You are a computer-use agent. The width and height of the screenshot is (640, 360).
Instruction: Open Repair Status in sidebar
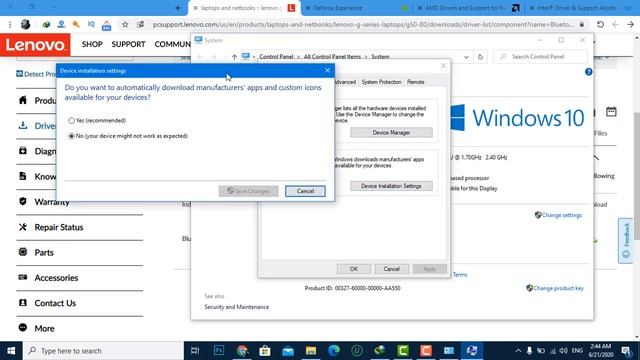click(59, 227)
